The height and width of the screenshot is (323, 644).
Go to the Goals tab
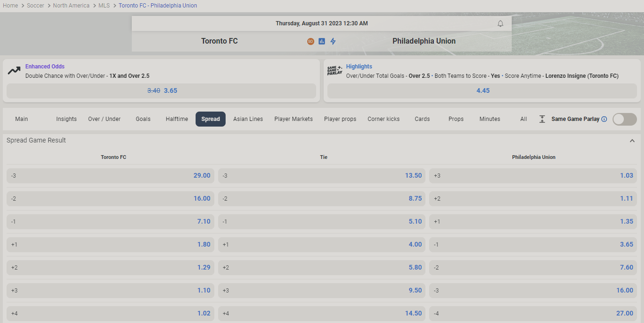coord(143,119)
